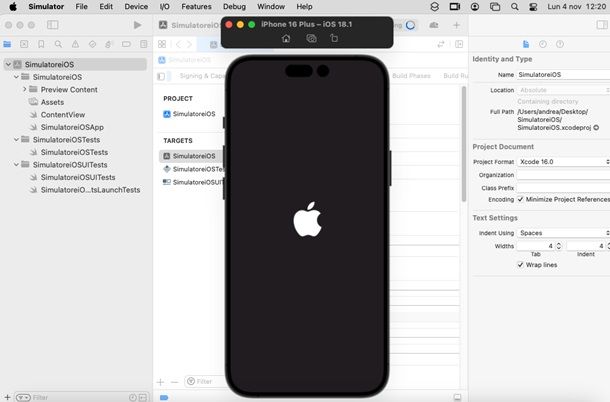Image resolution: width=610 pixels, height=402 pixels.
Task: Open SimulatoreiOSApp file
Action: [72, 127]
